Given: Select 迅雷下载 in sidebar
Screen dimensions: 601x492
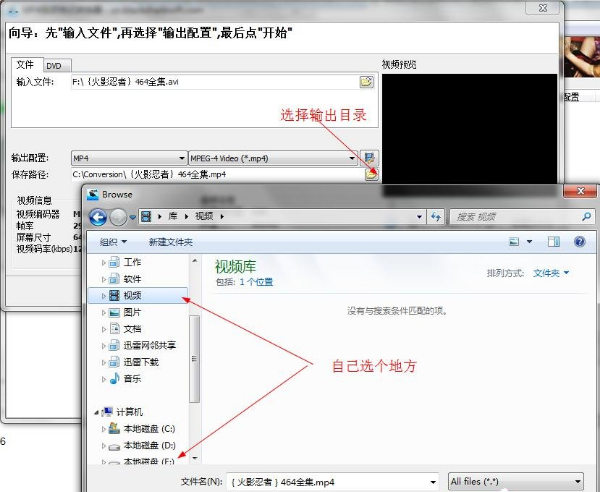Looking at the screenshot, I should pos(141,362).
